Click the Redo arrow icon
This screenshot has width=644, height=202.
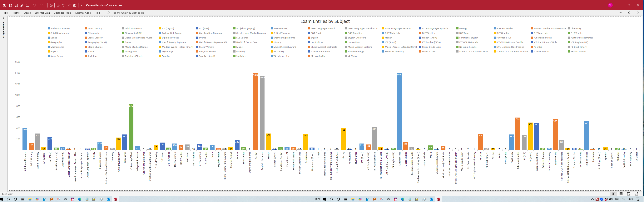point(42,5)
